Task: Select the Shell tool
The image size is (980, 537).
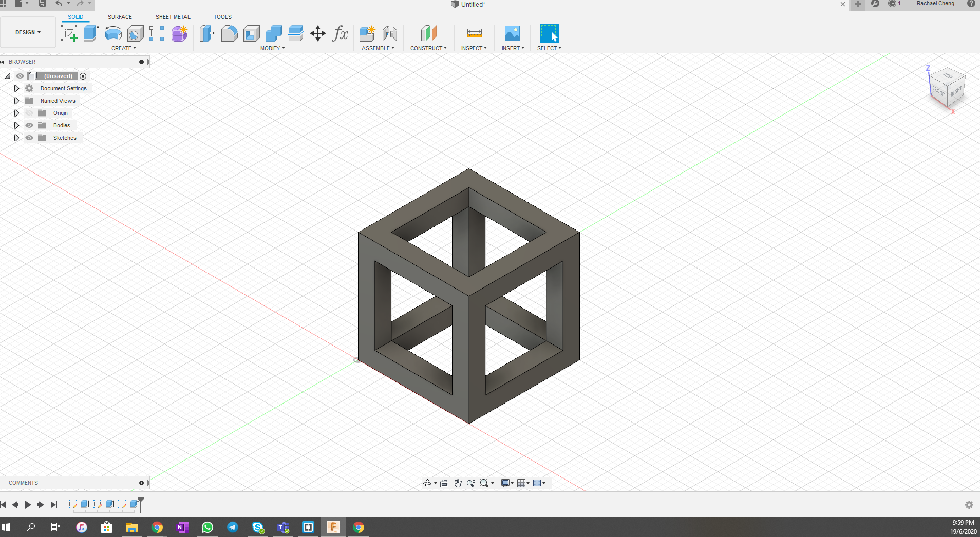Action: tap(251, 33)
